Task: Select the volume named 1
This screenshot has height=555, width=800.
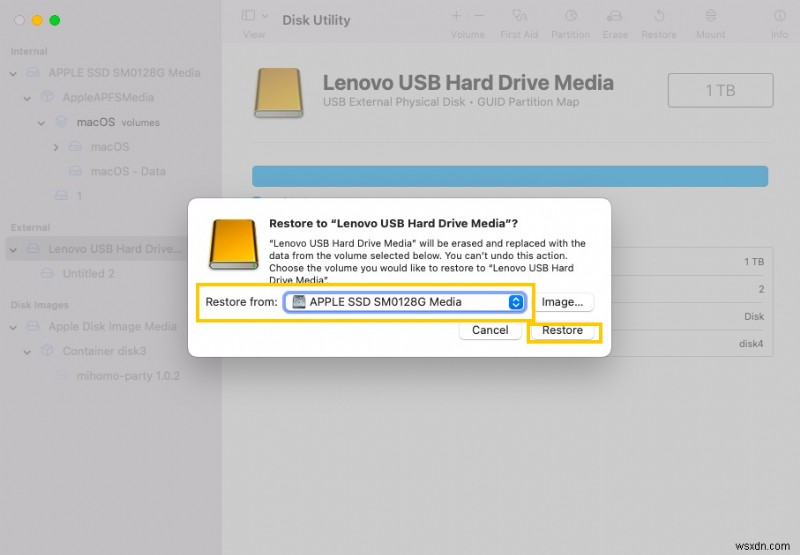Action: click(x=79, y=196)
